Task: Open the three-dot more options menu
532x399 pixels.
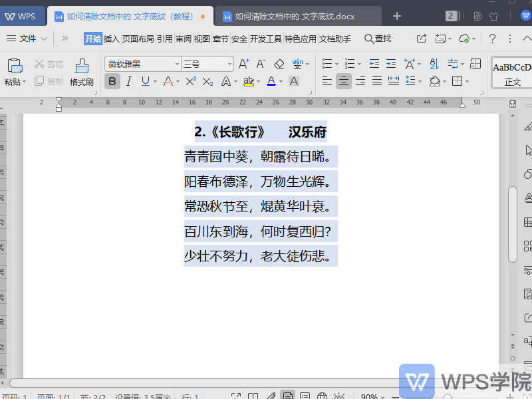Action: pyautogui.click(x=509, y=39)
